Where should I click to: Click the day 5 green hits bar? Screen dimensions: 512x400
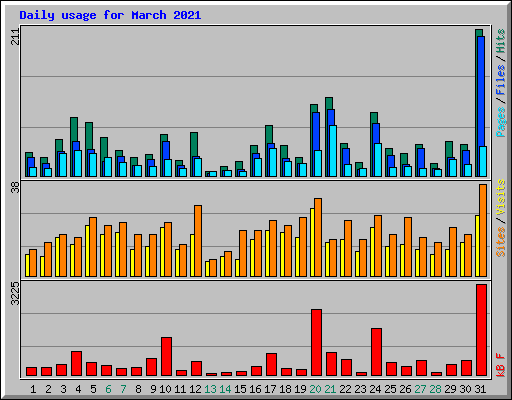click(89, 136)
